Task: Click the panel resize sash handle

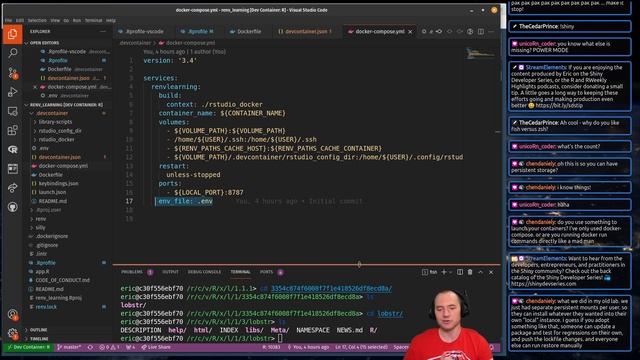Action: pos(359,264)
